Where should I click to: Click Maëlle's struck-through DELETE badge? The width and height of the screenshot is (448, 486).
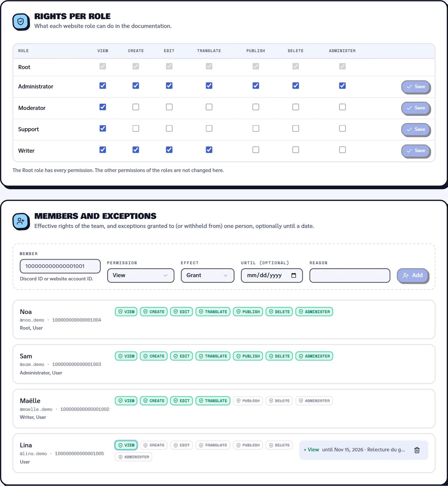click(x=279, y=401)
